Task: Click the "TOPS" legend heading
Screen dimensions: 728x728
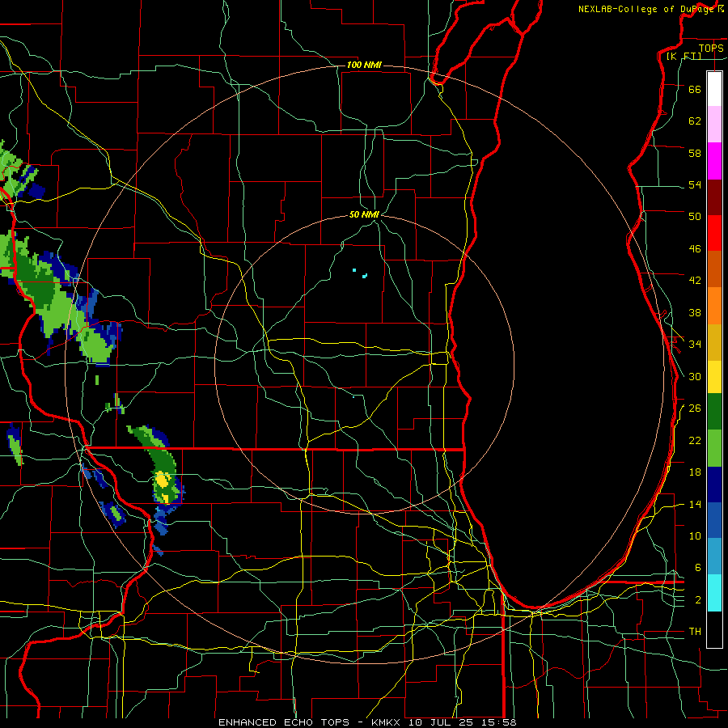Action: [x=711, y=48]
